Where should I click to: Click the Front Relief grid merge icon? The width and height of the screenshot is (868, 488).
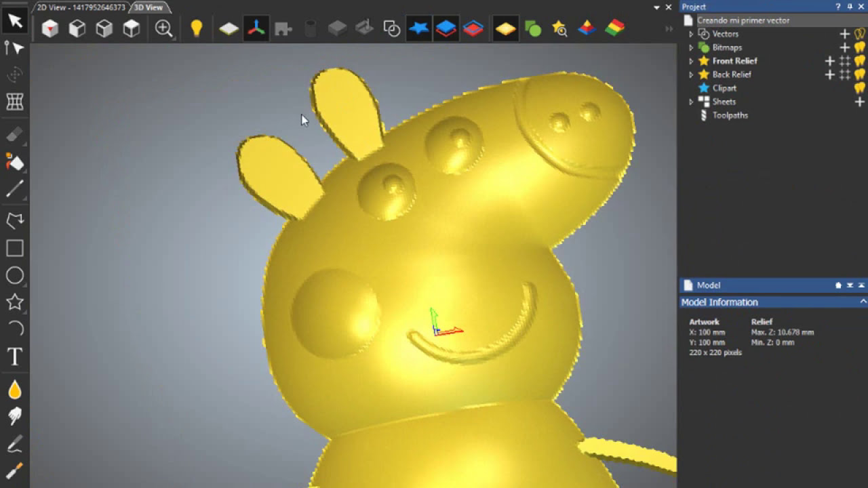coord(845,61)
